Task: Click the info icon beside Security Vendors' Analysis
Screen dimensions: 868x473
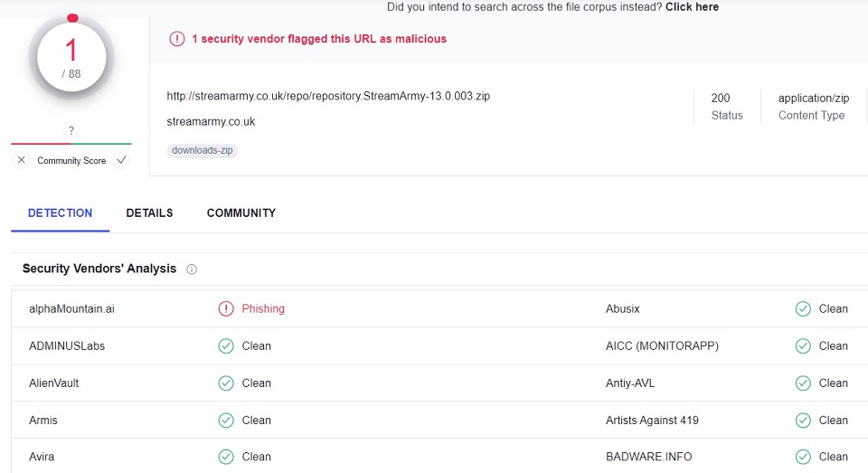Action: pos(192,270)
